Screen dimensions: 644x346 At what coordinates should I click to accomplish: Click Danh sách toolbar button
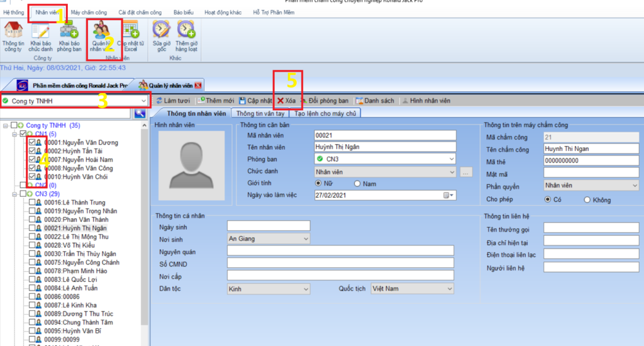tap(375, 101)
